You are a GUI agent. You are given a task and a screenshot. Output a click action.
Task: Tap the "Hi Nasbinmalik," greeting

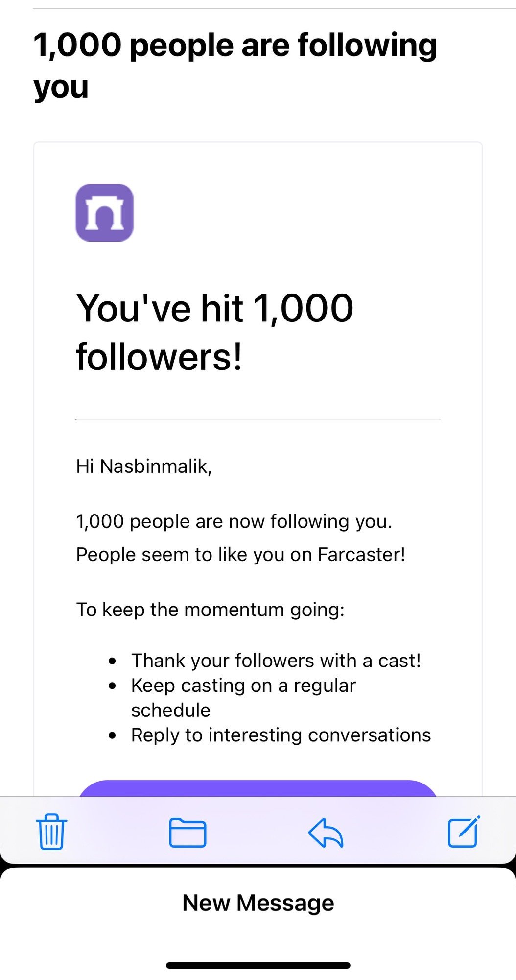144,466
